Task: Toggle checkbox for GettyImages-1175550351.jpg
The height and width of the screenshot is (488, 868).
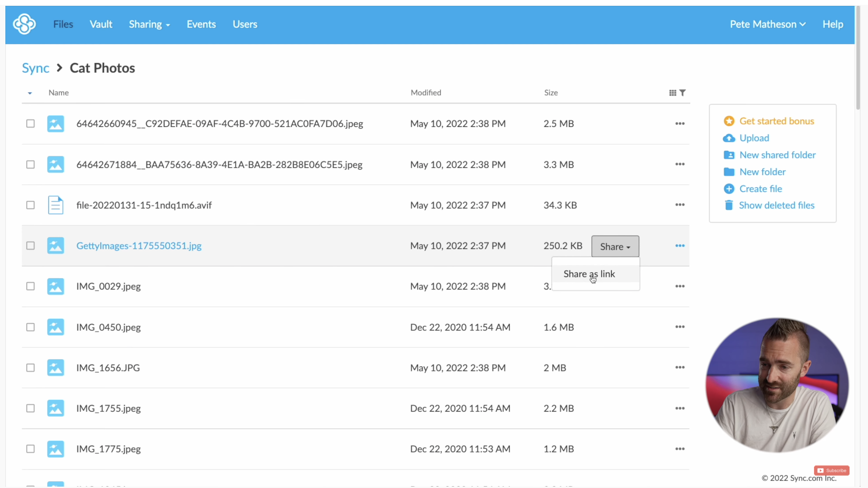Action: 30,244
